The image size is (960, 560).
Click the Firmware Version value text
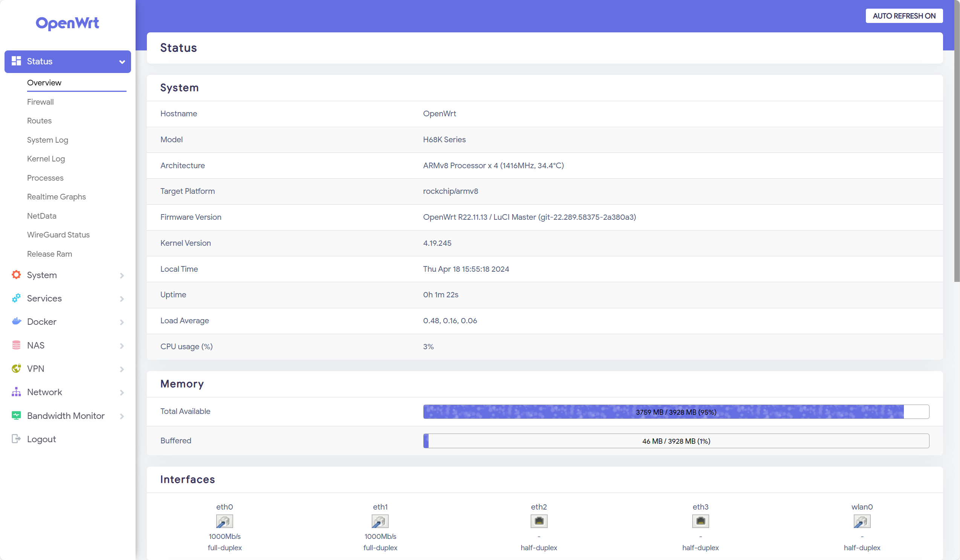click(529, 217)
